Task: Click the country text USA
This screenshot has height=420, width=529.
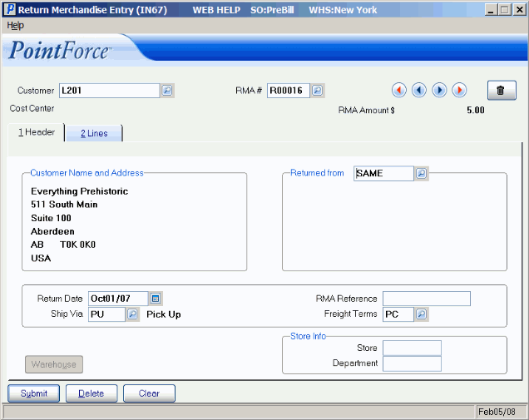Action: coord(41,258)
